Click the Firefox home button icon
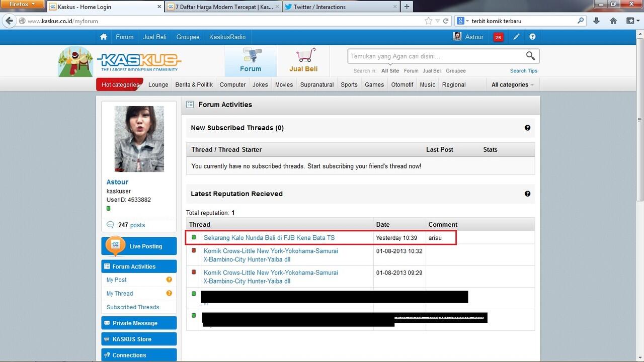The height and width of the screenshot is (362, 644). (613, 21)
